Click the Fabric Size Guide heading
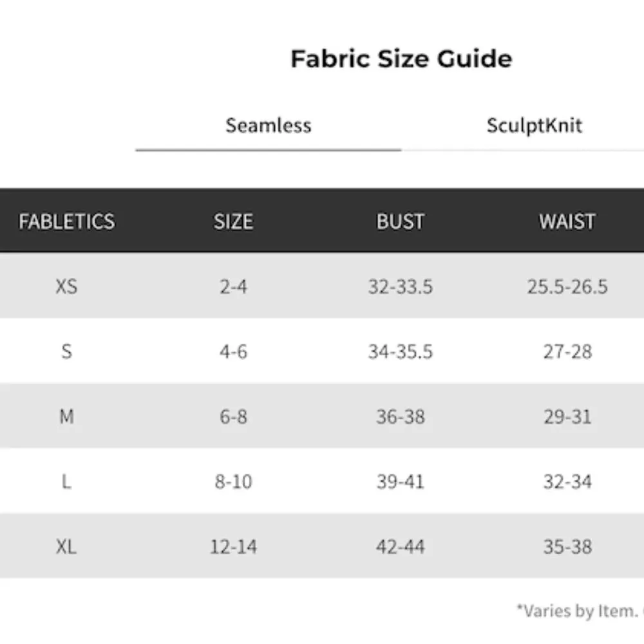The image size is (644, 644). [401, 59]
